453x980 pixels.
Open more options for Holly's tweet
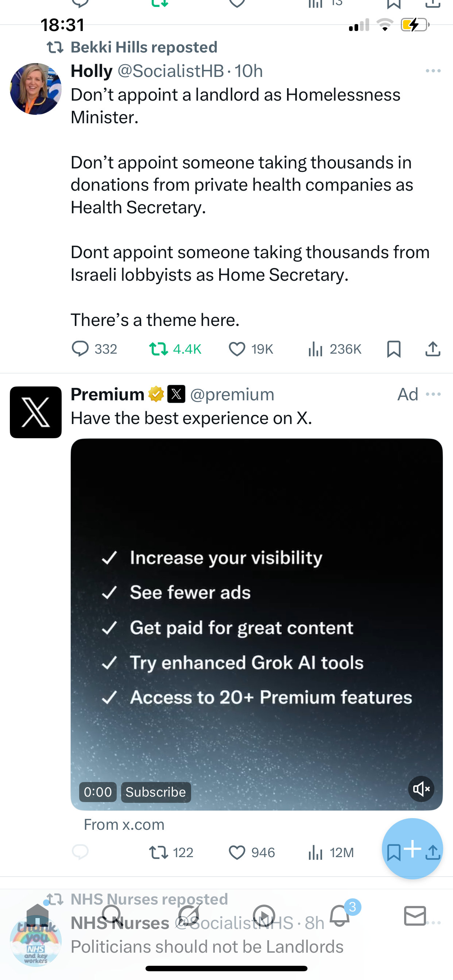tap(433, 71)
